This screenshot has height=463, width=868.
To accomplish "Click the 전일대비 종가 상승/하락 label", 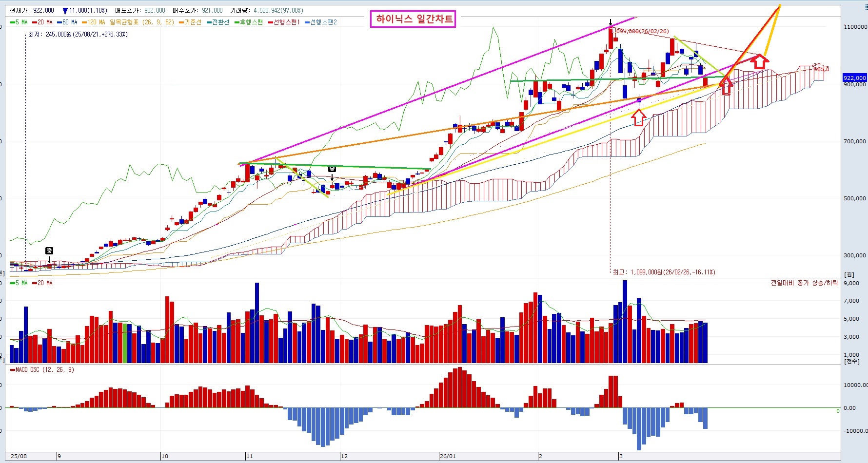I will [x=804, y=283].
